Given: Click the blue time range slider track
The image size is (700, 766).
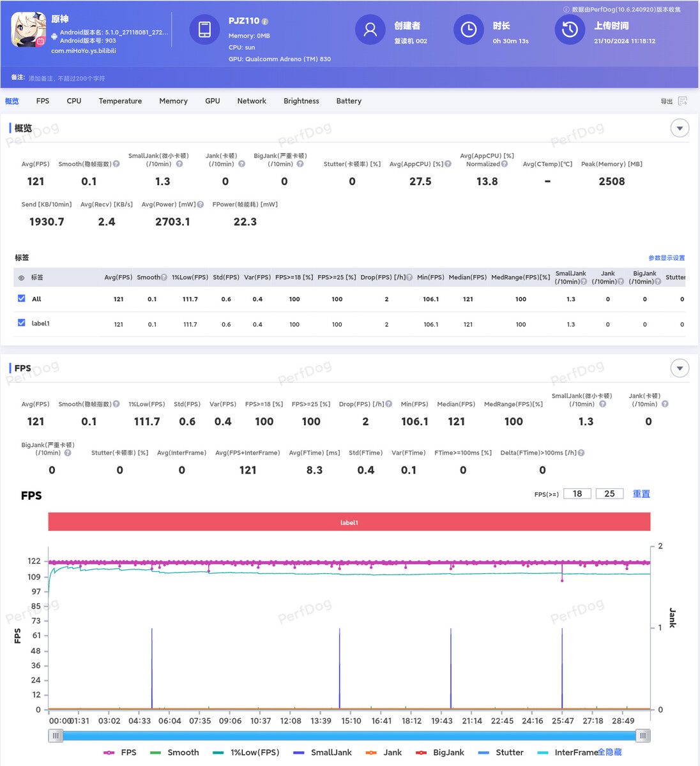Looking at the screenshot, I should 349,736.
